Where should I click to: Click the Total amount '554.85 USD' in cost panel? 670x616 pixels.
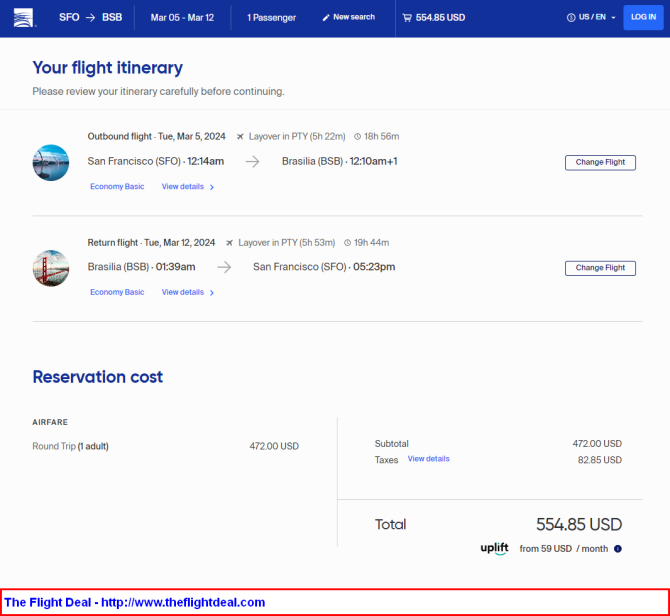click(579, 525)
